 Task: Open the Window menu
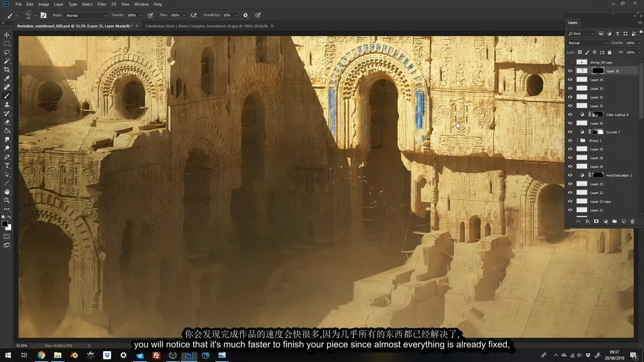pos(141,4)
